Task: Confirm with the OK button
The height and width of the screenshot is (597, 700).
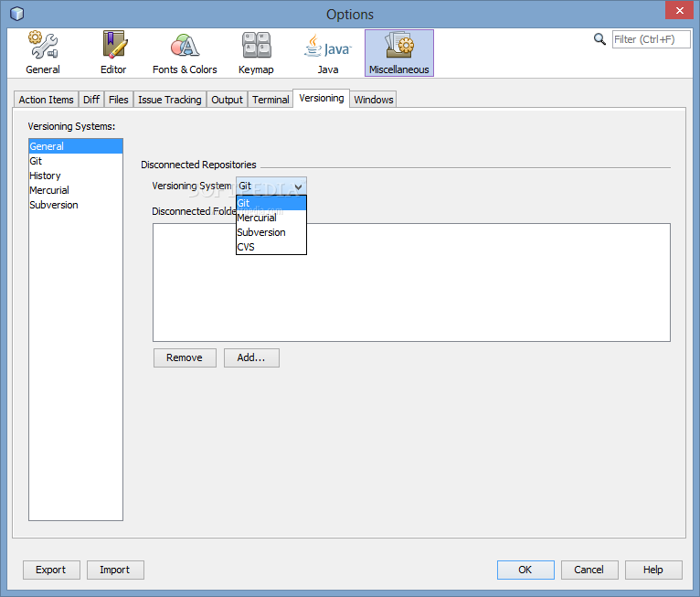Action: pyautogui.click(x=525, y=570)
